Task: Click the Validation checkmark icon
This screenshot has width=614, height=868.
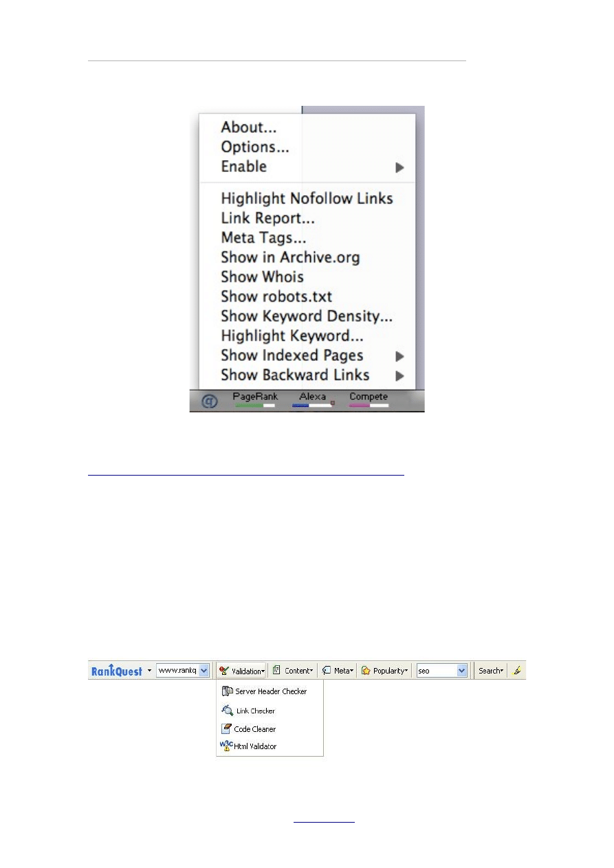Action: 224,671
